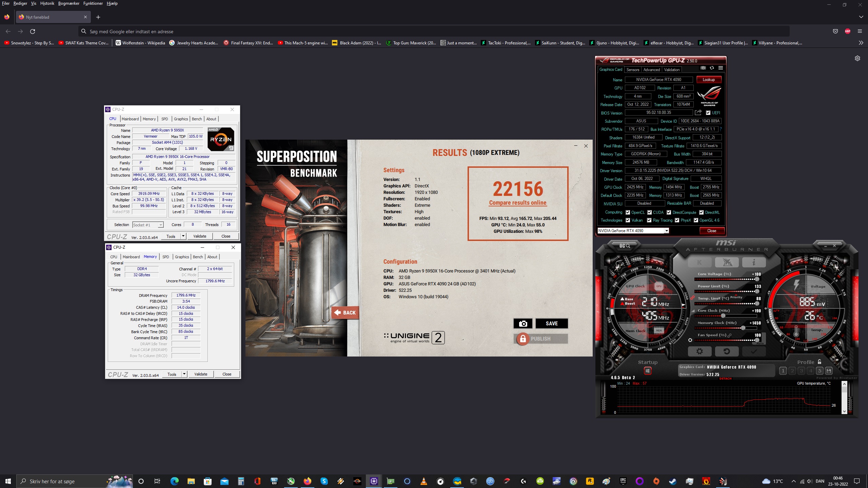The height and width of the screenshot is (488, 868).
Task: Click SAVE in Superposition results
Action: click(x=552, y=323)
